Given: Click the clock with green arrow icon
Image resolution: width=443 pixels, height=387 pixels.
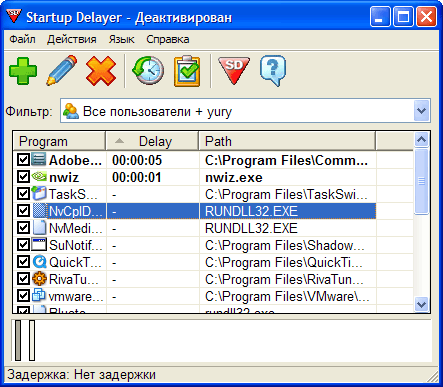Looking at the screenshot, I should tap(148, 70).
